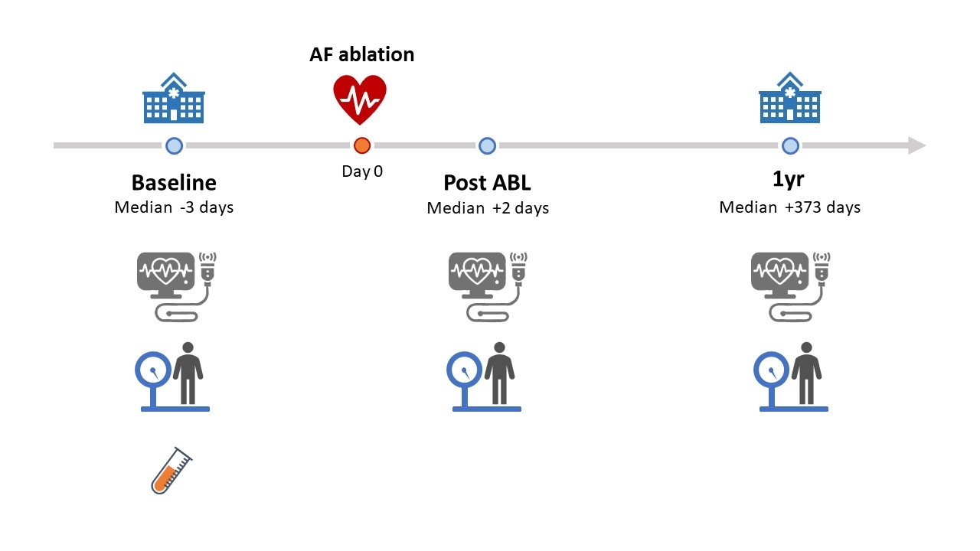Click the Median +2 days text
980x551 pixels.
tap(488, 208)
